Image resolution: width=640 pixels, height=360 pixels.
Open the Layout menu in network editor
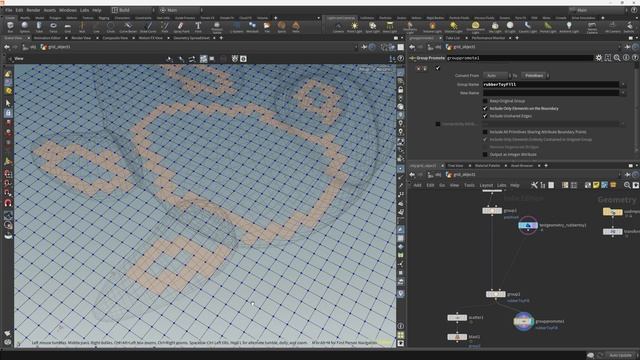(486, 185)
